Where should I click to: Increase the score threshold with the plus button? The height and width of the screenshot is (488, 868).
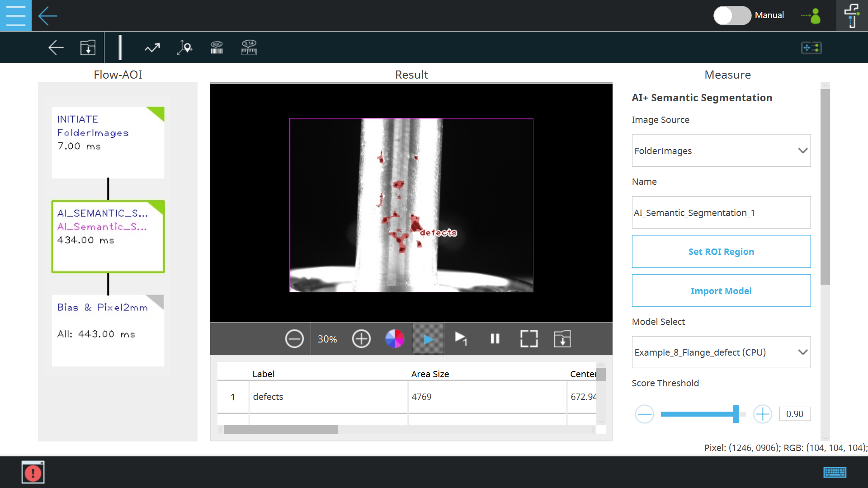click(762, 414)
